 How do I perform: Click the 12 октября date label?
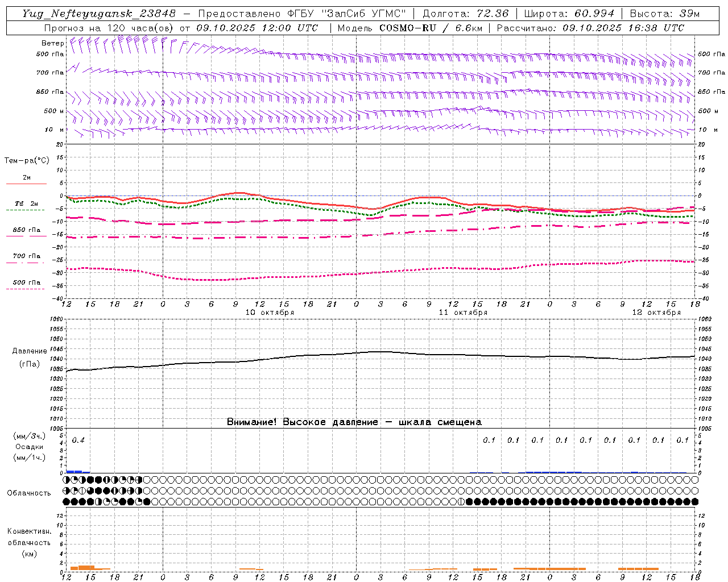pyautogui.click(x=656, y=313)
